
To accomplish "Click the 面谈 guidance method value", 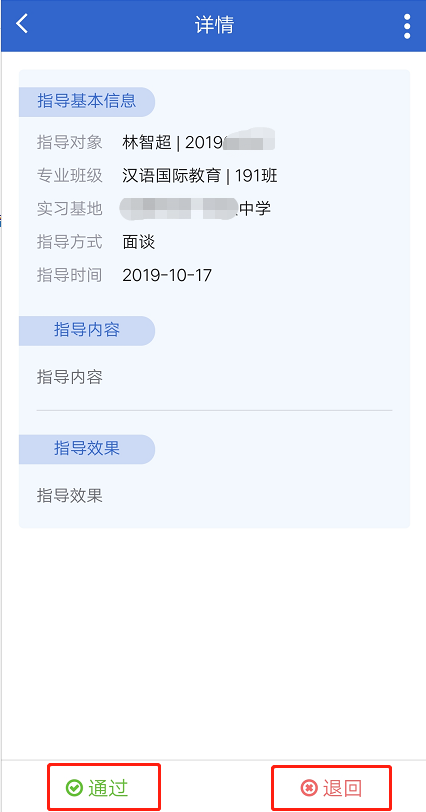I will pos(139,242).
